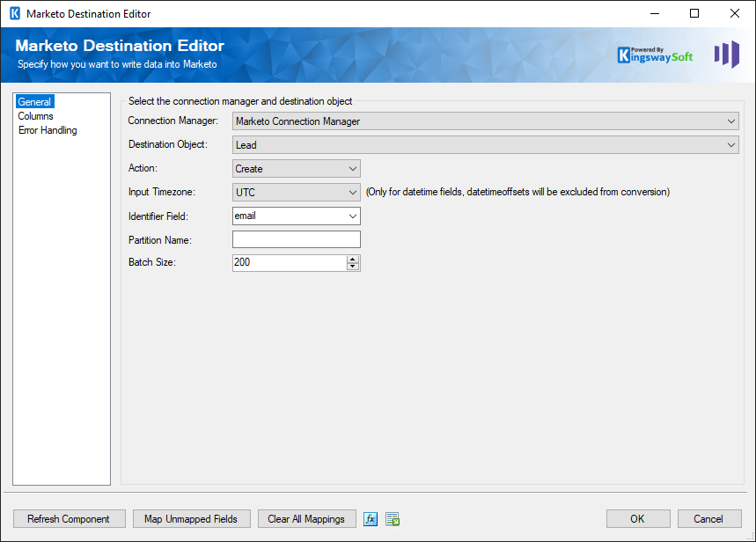
Task: Click Clear All Mappings button
Action: pos(306,519)
